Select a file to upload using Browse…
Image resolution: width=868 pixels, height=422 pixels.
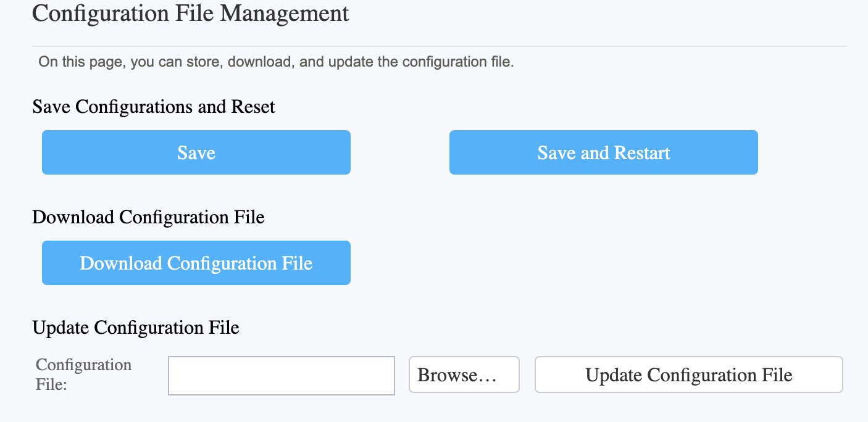[464, 374]
